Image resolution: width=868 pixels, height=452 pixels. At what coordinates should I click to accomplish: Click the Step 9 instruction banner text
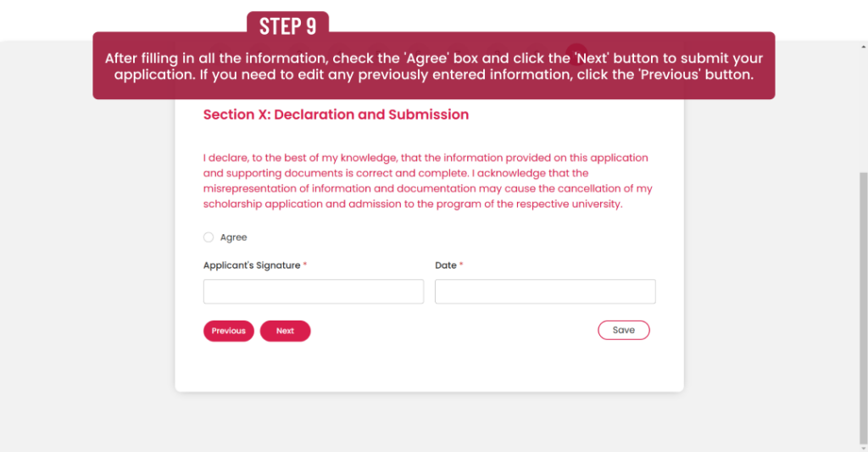[x=433, y=66]
